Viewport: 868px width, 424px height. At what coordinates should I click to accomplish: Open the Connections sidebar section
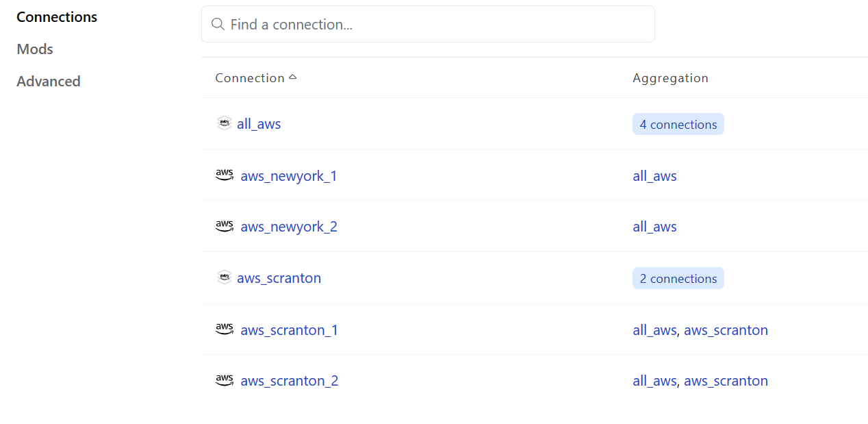coord(57,17)
